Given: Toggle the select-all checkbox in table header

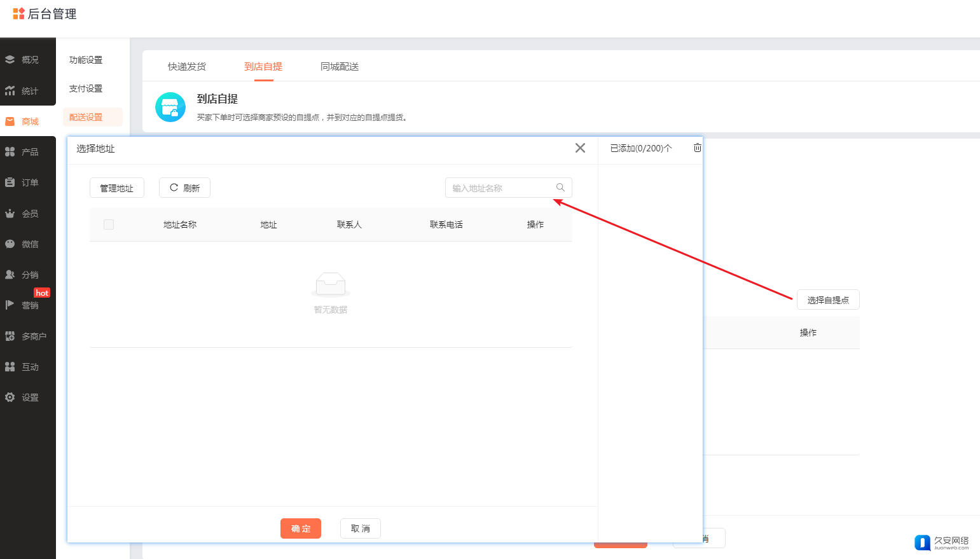Looking at the screenshot, I should pyautogui.click(x=109, y=224).
